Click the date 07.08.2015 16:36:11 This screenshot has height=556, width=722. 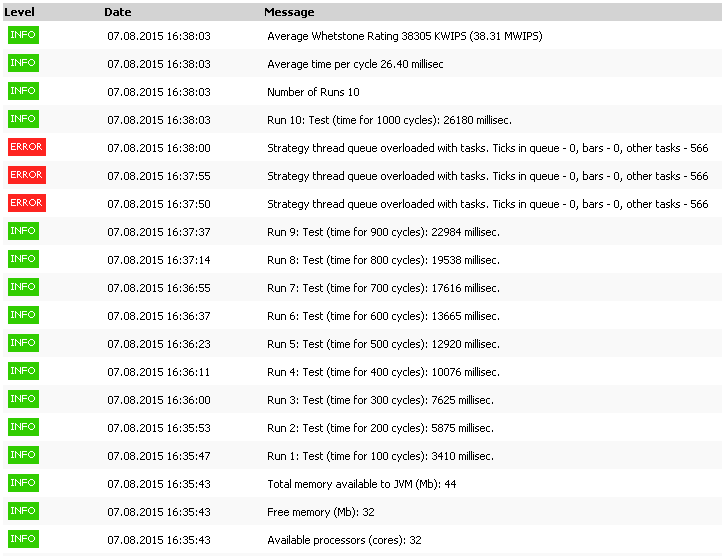(159, 372)
